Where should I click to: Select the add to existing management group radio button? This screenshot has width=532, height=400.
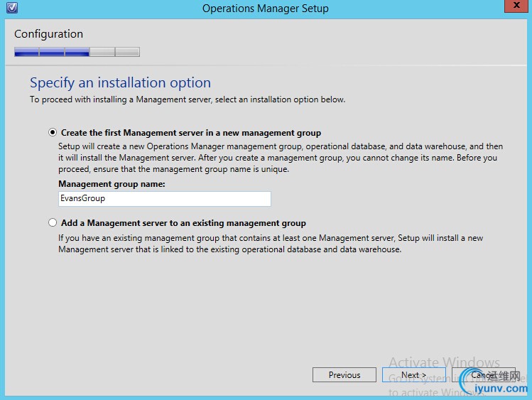click(52, 223)
